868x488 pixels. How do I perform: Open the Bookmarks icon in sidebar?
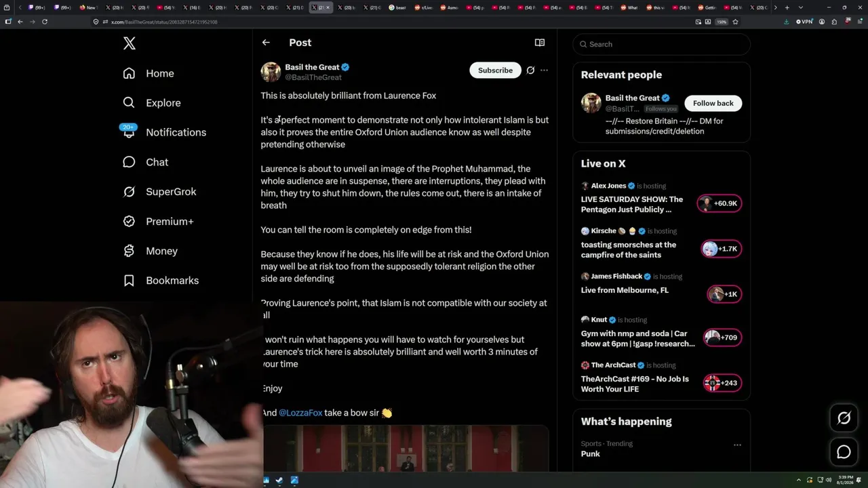pos(129,281)
